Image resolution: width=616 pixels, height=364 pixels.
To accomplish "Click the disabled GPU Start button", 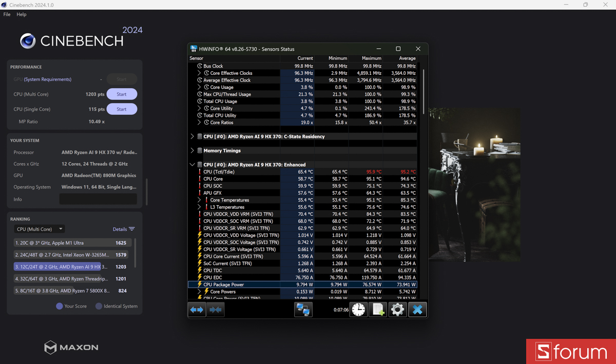I will (122, 79).
